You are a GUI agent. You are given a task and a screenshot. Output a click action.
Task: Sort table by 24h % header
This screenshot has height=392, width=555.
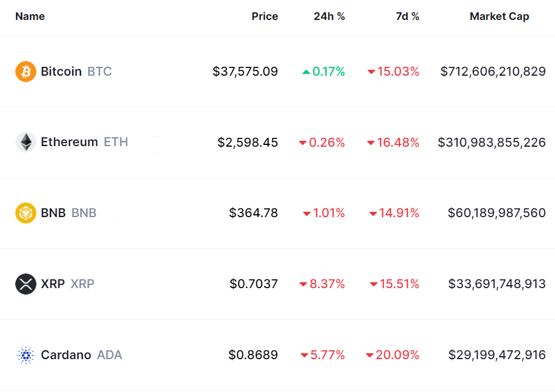pyautogui.click(x=329, y=16)
